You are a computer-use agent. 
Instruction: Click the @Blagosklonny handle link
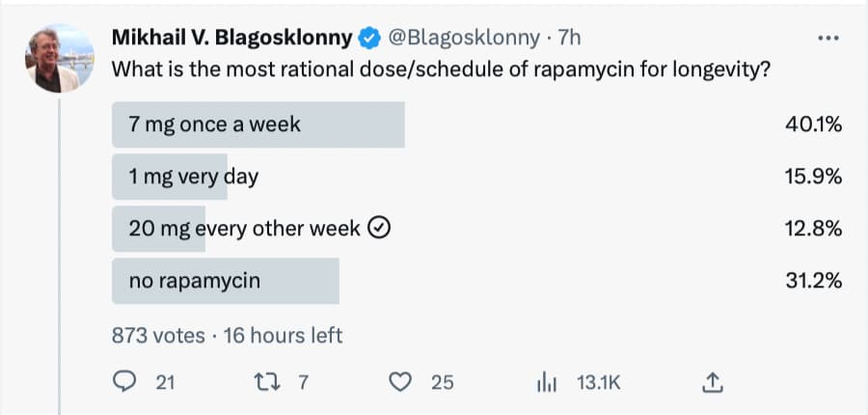click(463, 39)
